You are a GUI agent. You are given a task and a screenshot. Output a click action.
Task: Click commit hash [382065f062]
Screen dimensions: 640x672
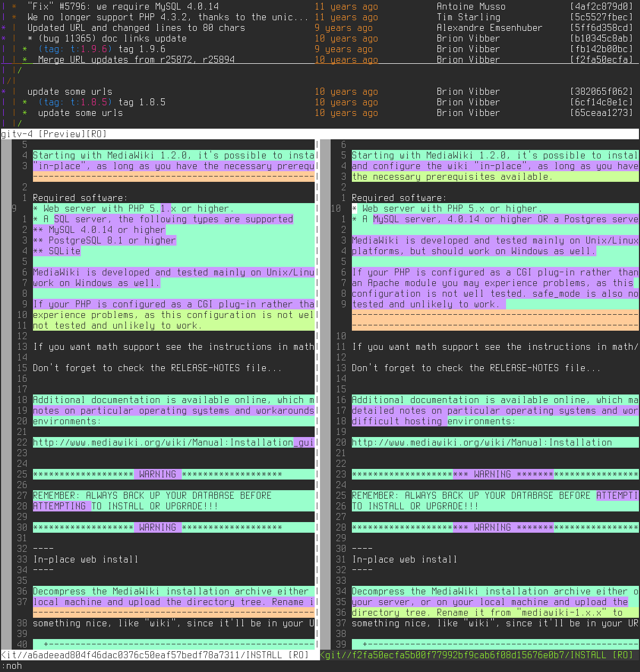tap(601, 91)
